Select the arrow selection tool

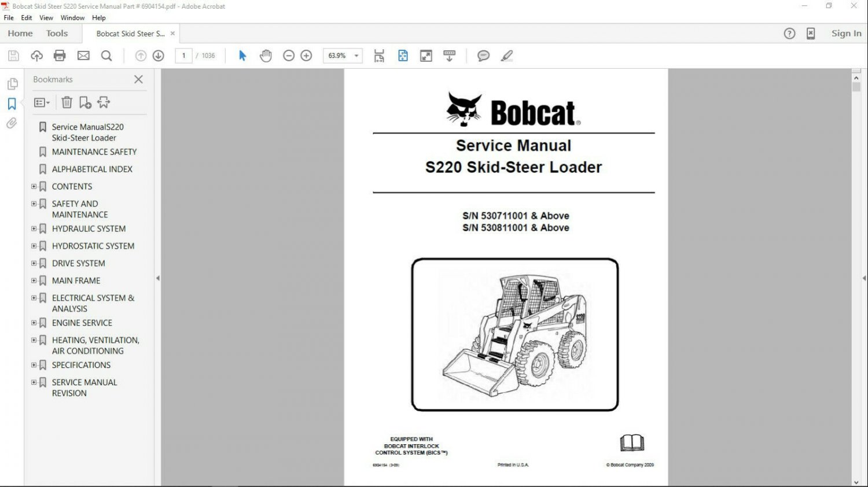tap(242, 56)
